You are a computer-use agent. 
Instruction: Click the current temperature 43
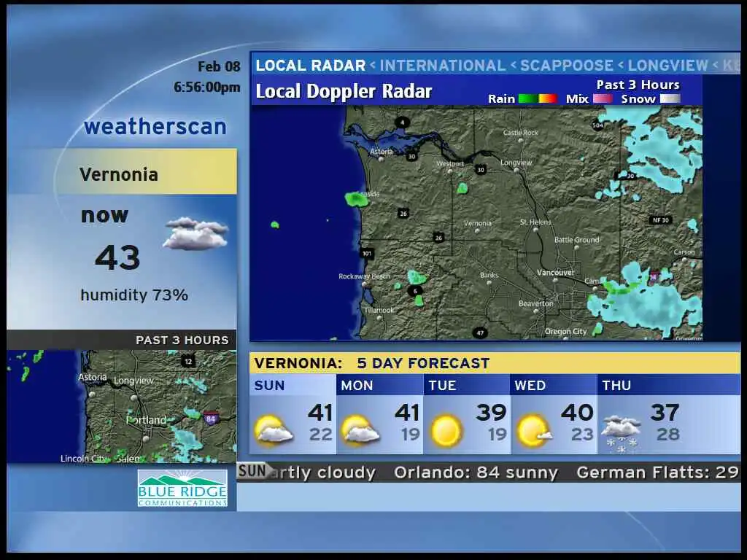pyautogui.click(x=117, y=257)
